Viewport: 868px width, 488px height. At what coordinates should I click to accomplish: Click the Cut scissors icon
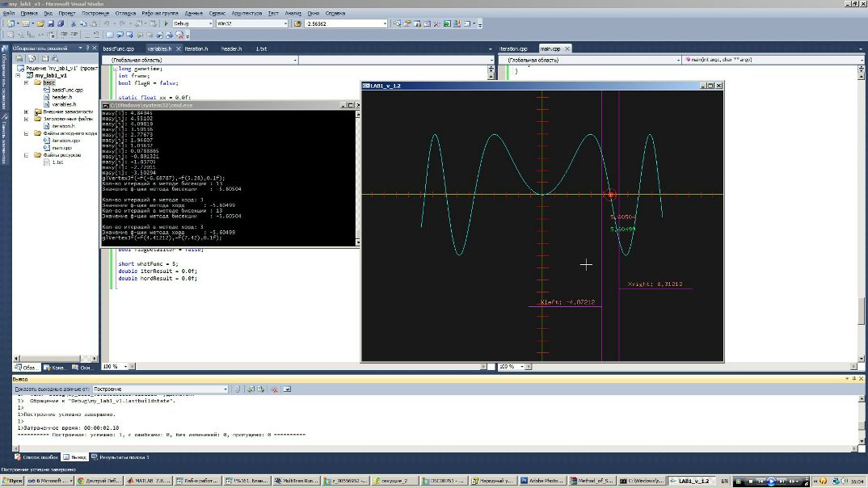coord(73,24)
